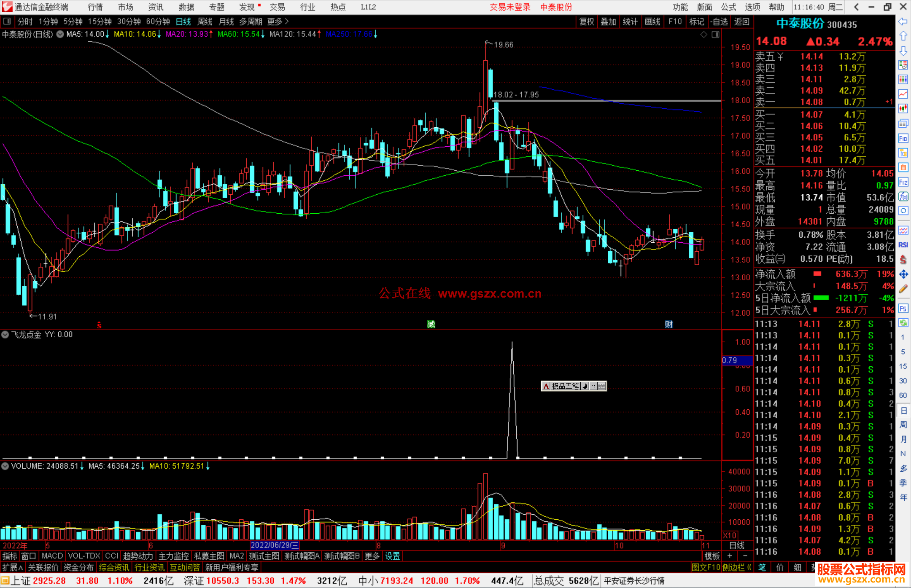The image size is (911, 588).
Task: Click the stacked windows sidebar icon
Action: 903,124
